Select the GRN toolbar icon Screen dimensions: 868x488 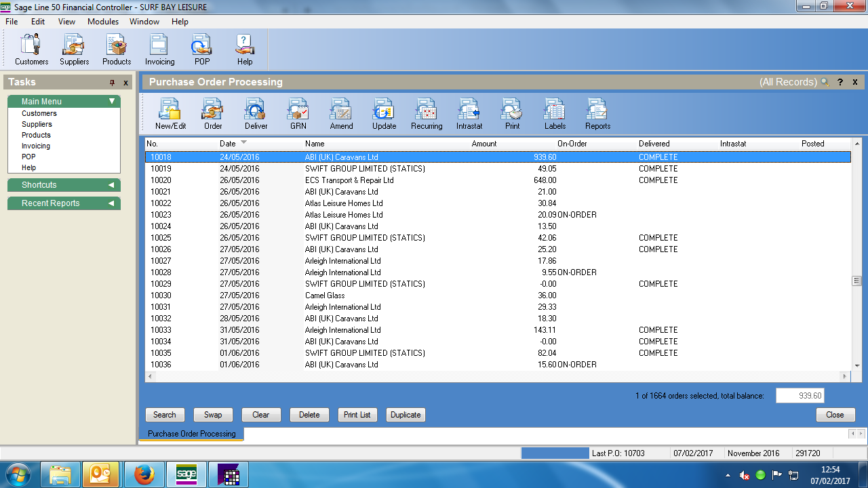click(298, 114)
